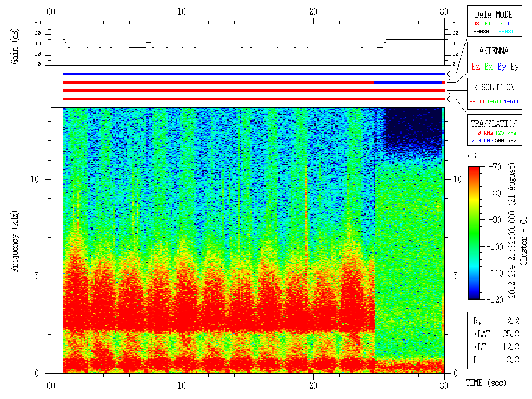Screen dimensions: 532x399
Task: Click the gain value 80 on left axis
Action: click(37, 23)
